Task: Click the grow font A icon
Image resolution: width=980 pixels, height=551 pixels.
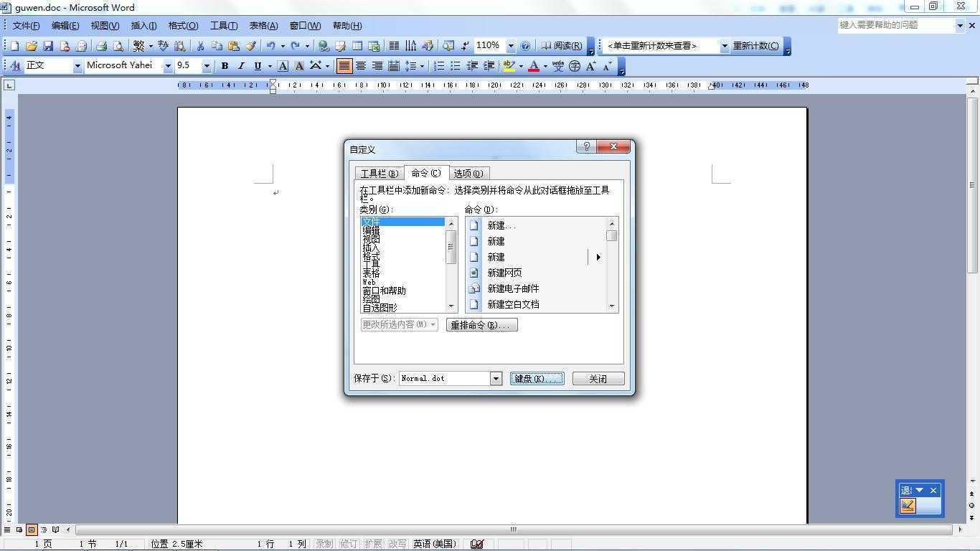Action: [x=591, y=66]
